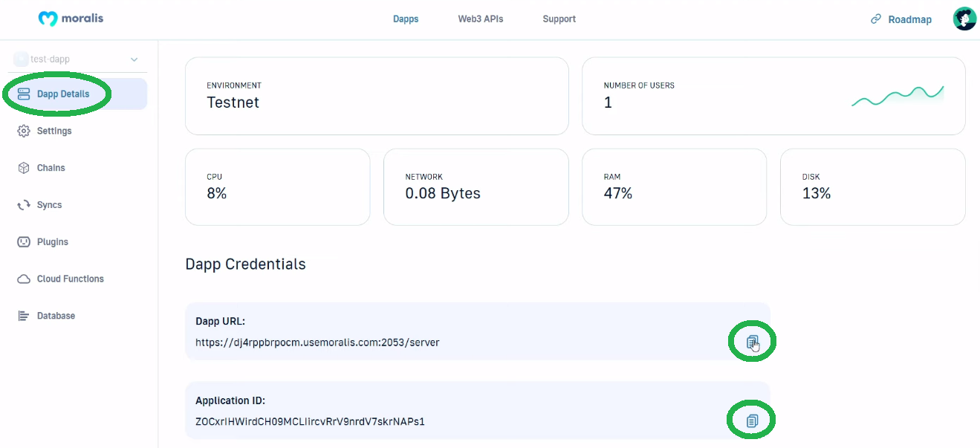Image resolution: width=980 pixels, height=448 pixels.
Task: Copy the Dapp URL with copy icon
Action: click(x=752, y=342)
